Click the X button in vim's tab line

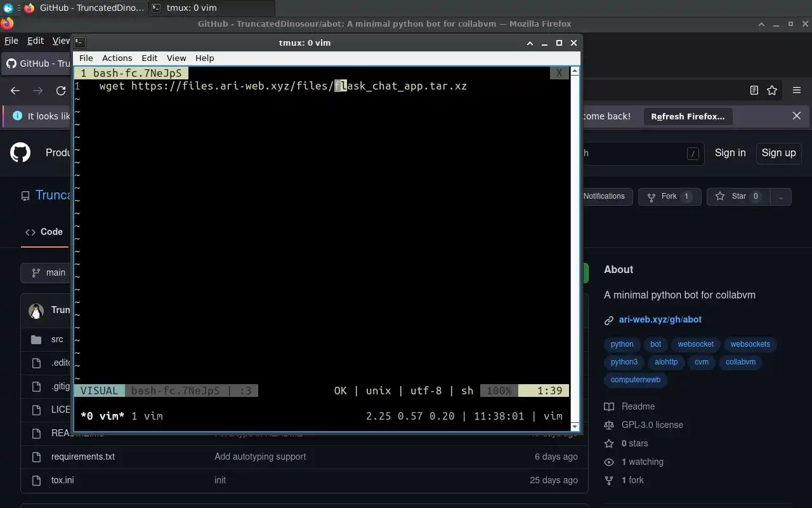point(559,73)
